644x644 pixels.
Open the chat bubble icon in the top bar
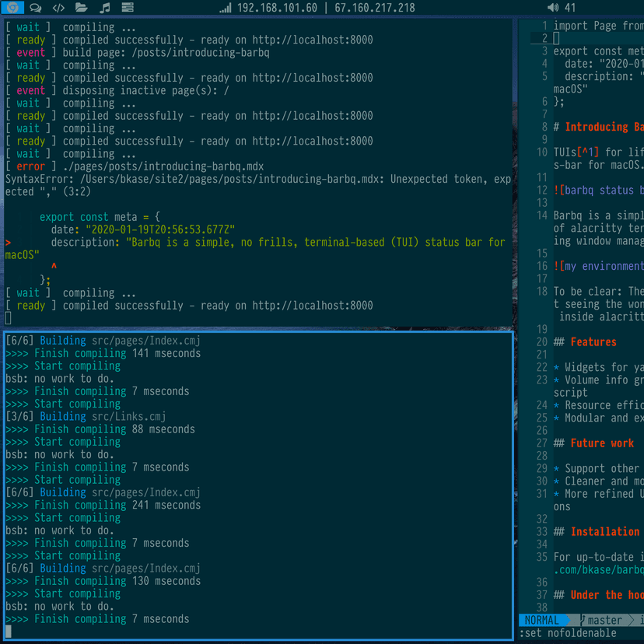pos(34,8)
